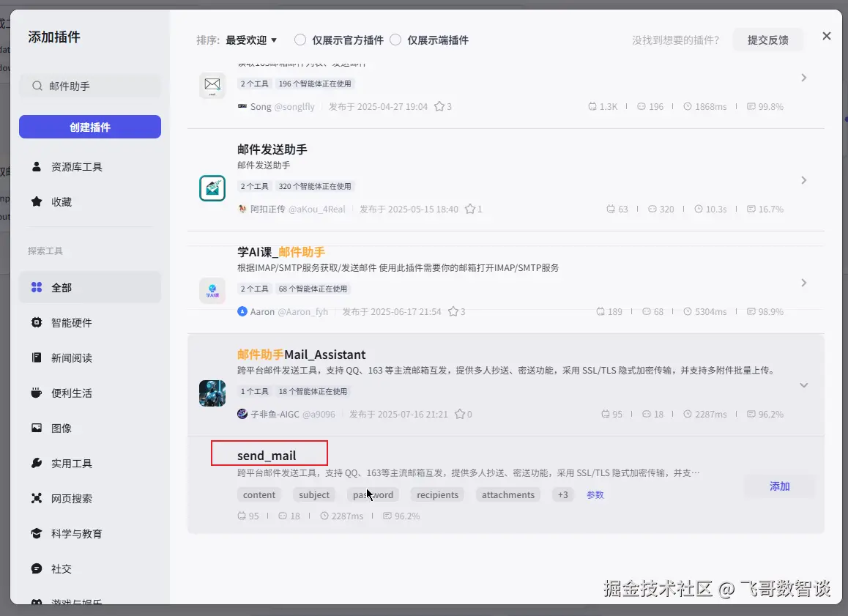This screenshot has height=616, width=848.
Task: Open the 最受欢迎 sort dropdown
Action: pos(251,40)
